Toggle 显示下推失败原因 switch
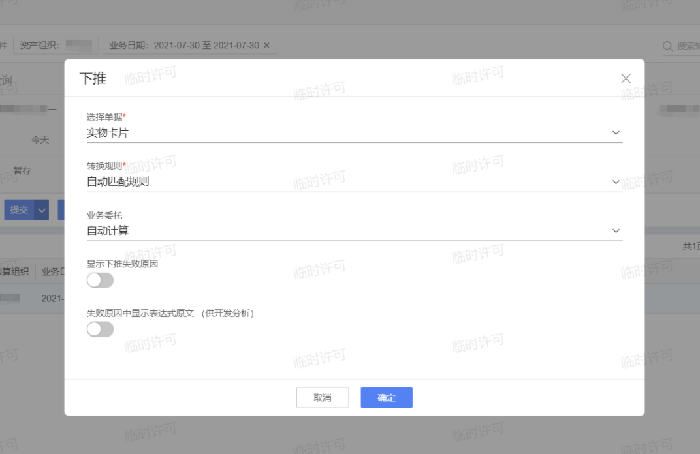700x454 pixels. coord(100,280)
